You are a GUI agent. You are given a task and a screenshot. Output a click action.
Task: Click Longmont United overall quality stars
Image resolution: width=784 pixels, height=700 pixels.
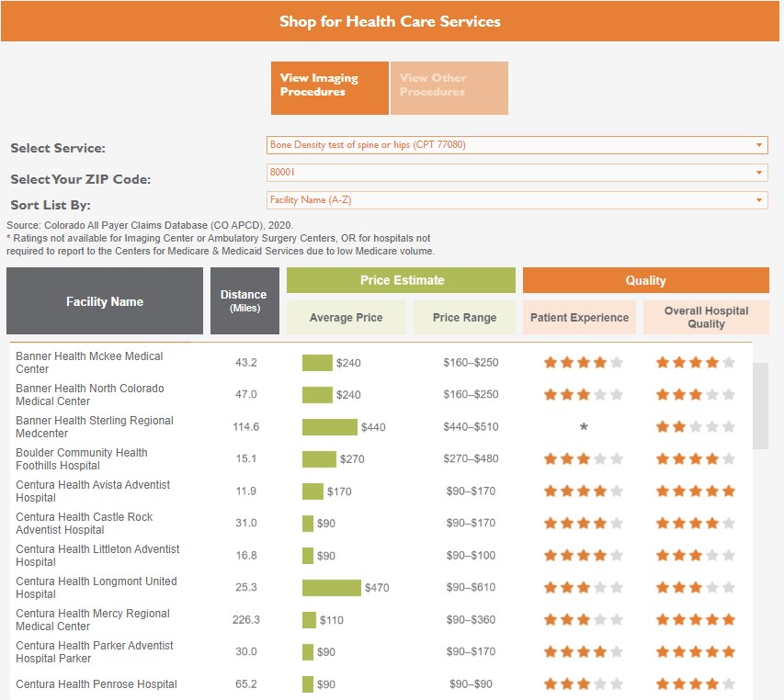click(x=696, y=588)
